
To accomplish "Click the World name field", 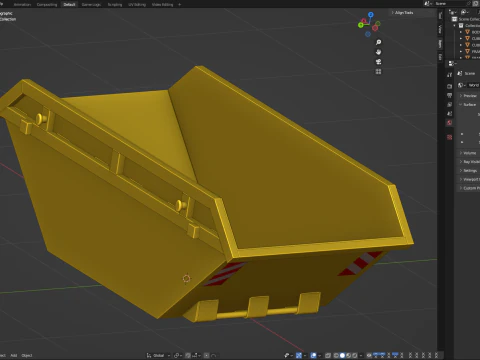I will [x=474, y=85].
